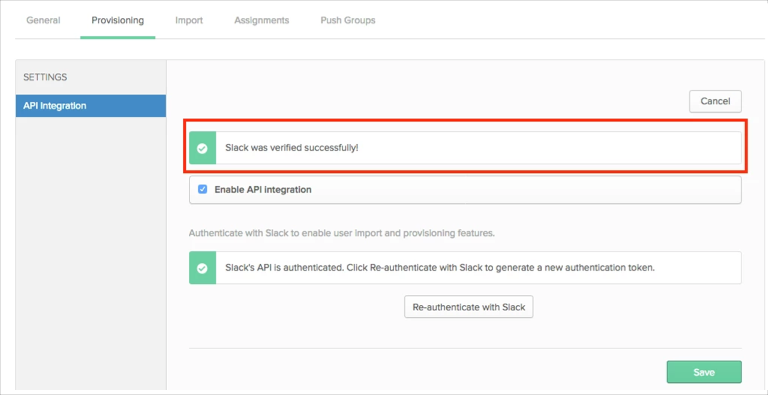Click green checkmark icon beside verified message
The width and height of the screenshot is (768, 395).
202,148
